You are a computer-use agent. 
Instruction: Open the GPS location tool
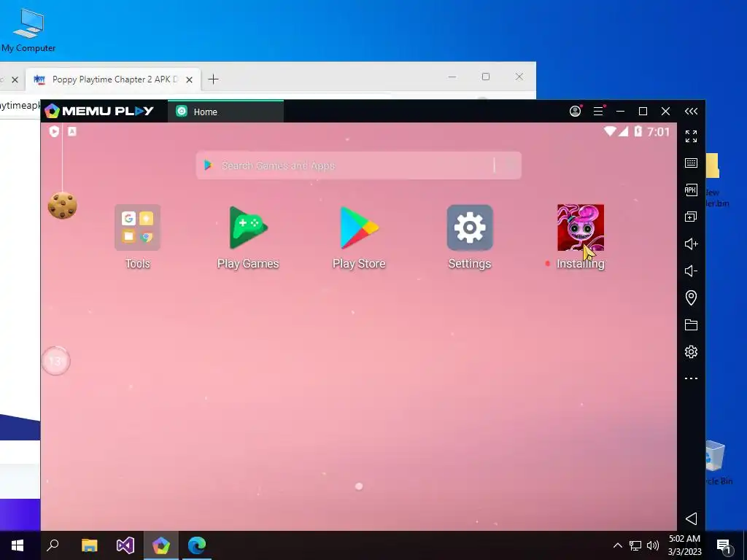[x=692, y=297]
